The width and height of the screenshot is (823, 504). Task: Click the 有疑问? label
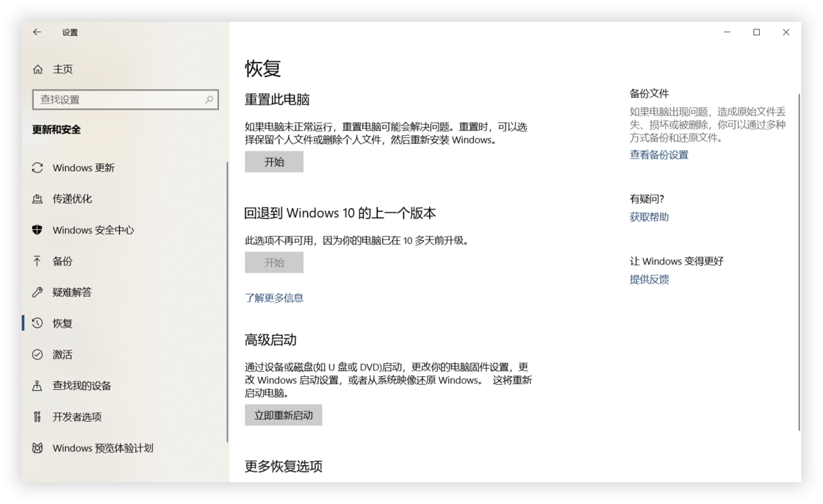[x=647, y=199]
